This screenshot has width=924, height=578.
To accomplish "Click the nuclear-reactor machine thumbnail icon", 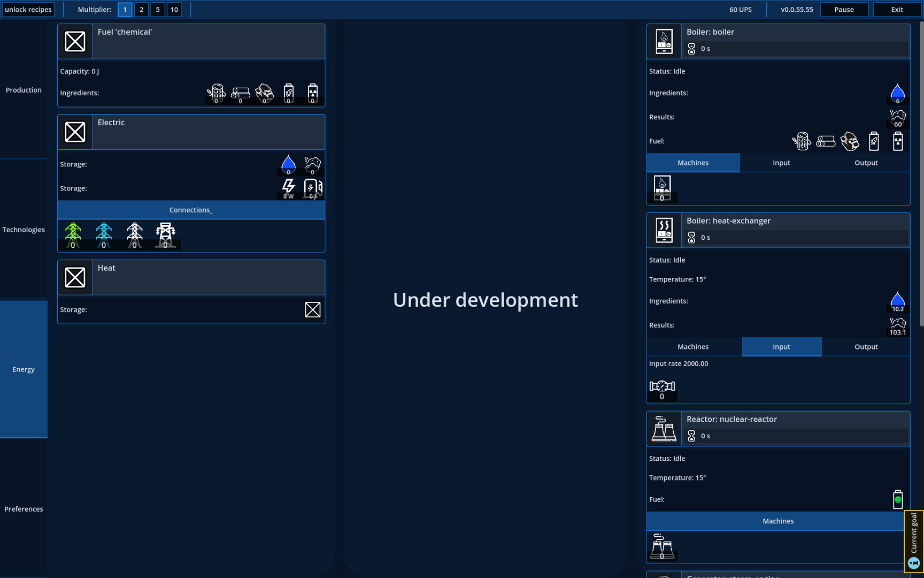I will pyautogui.click(x=662, y=547).
